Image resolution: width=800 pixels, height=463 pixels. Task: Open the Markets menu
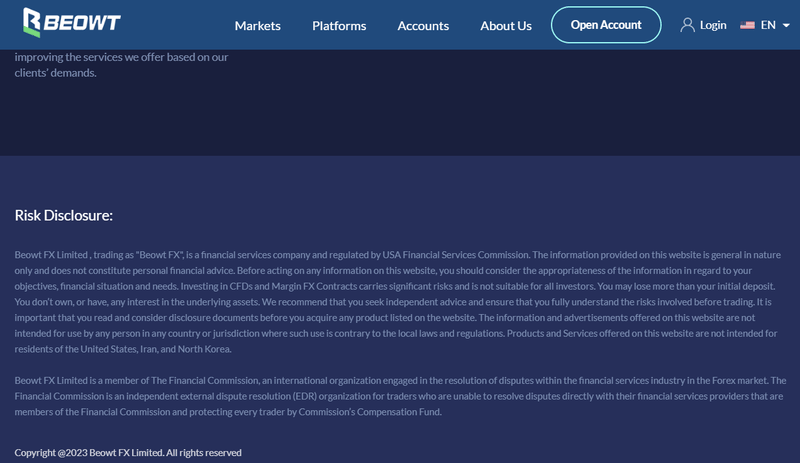tap(258, 26)
